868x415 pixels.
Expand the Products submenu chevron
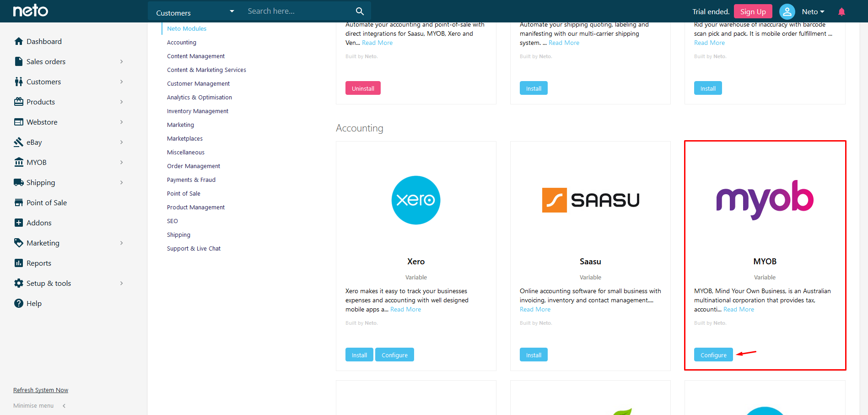[121, 102]
